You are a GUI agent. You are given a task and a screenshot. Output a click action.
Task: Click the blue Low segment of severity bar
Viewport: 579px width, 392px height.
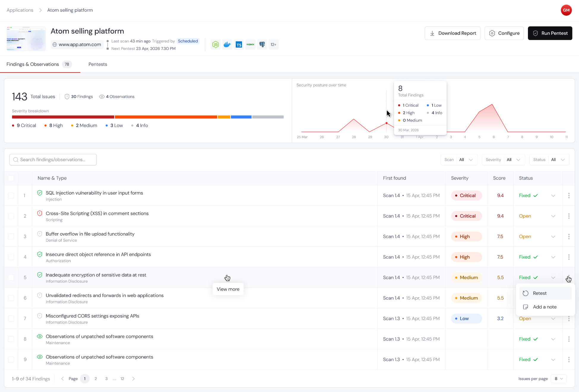point(241,117)
